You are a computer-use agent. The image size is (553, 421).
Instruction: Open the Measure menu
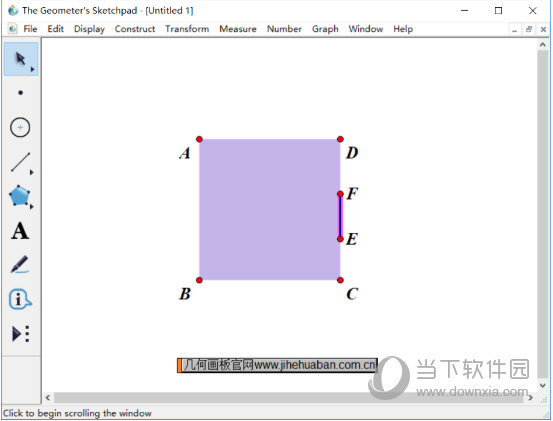[x=238, y=29]
